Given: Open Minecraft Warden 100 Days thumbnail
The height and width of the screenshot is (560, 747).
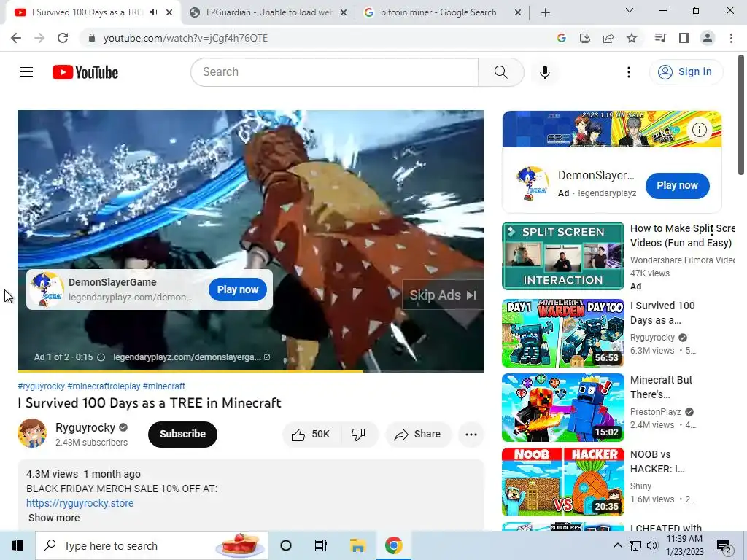Looking at the screenshot, I should point(563,333).
